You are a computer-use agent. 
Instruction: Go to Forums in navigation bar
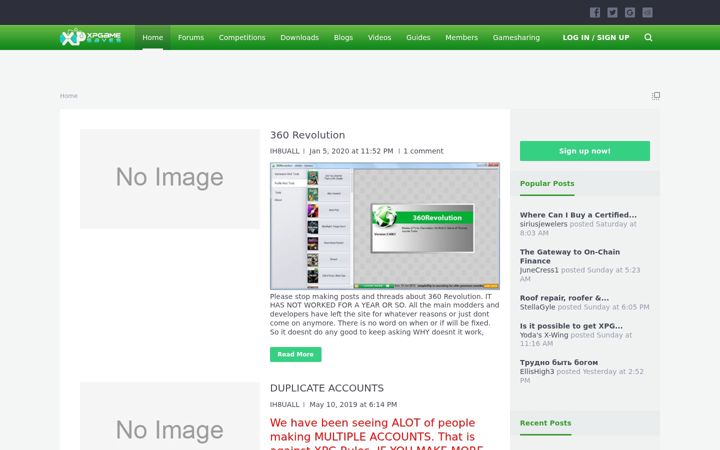click(x=191, y=38)
